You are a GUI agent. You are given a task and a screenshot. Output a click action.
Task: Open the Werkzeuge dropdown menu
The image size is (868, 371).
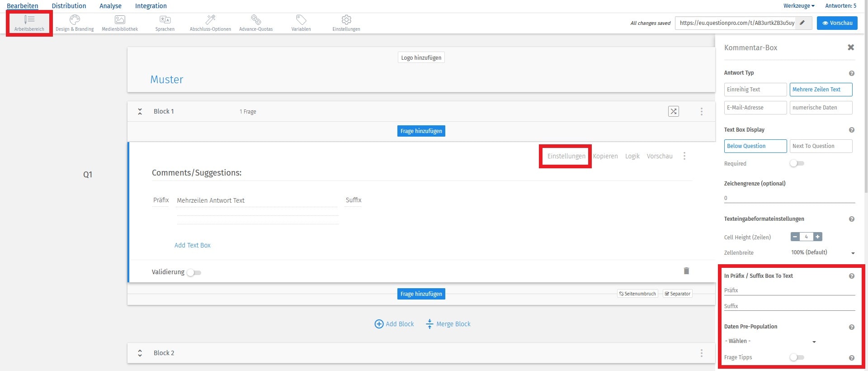[799, 6]
